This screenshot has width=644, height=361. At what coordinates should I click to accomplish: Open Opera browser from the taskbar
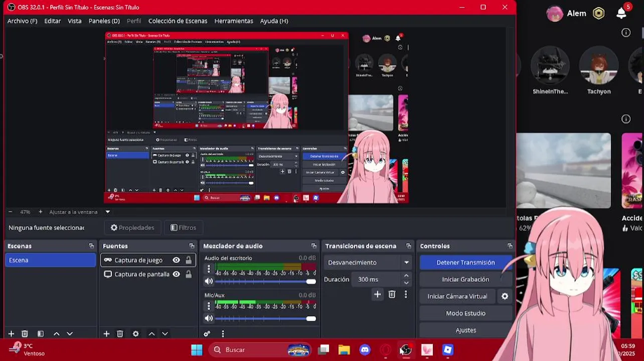pyautogui.click(x=386, y=350)
